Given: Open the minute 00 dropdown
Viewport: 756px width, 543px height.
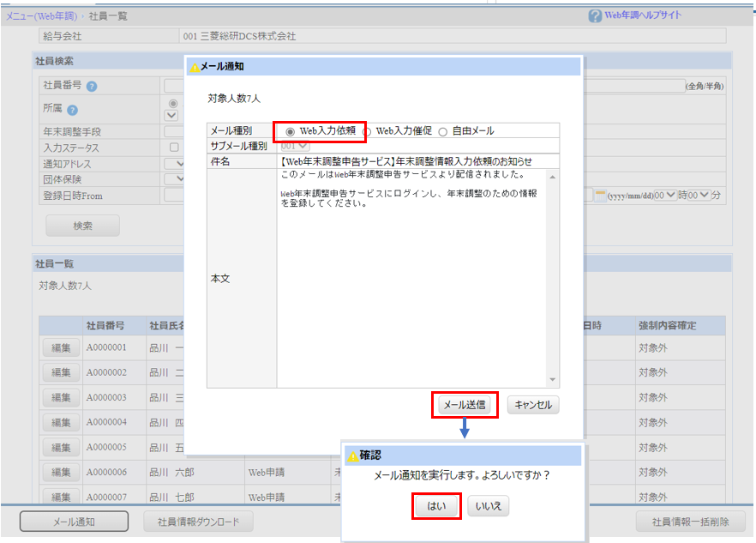Looking at the screenshot, I should click(699, 196).
